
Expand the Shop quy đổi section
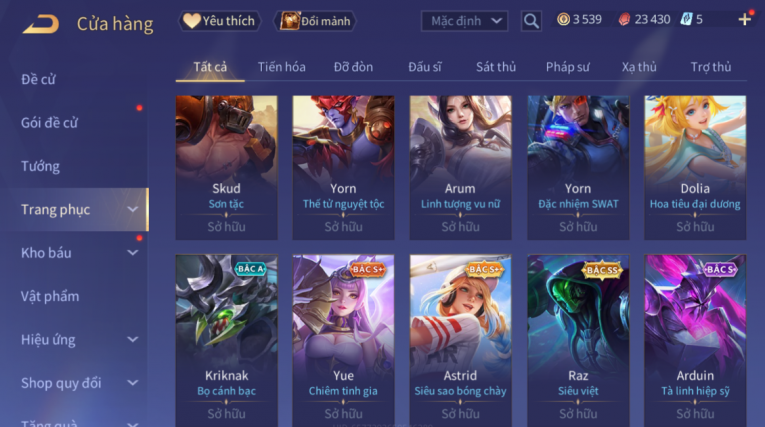[133, 383]
